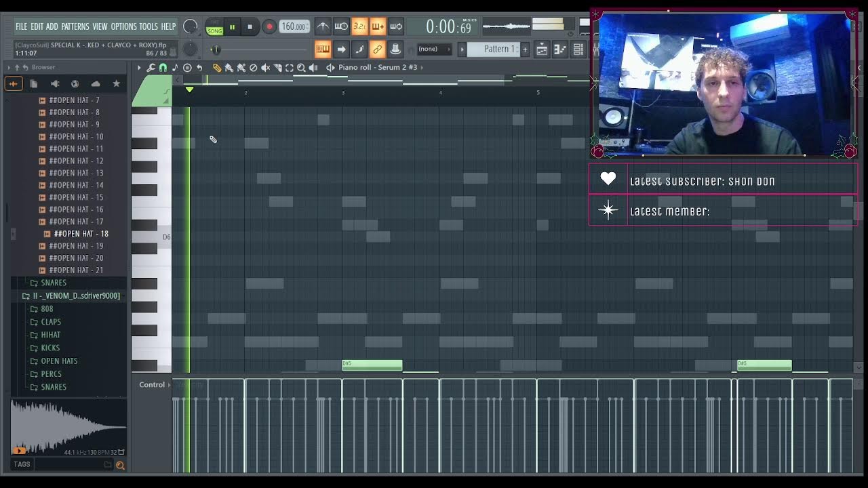Expand the VENOM D..sdriver9000 folder
The image size is (868, 488).
click(x=71, y=296)
